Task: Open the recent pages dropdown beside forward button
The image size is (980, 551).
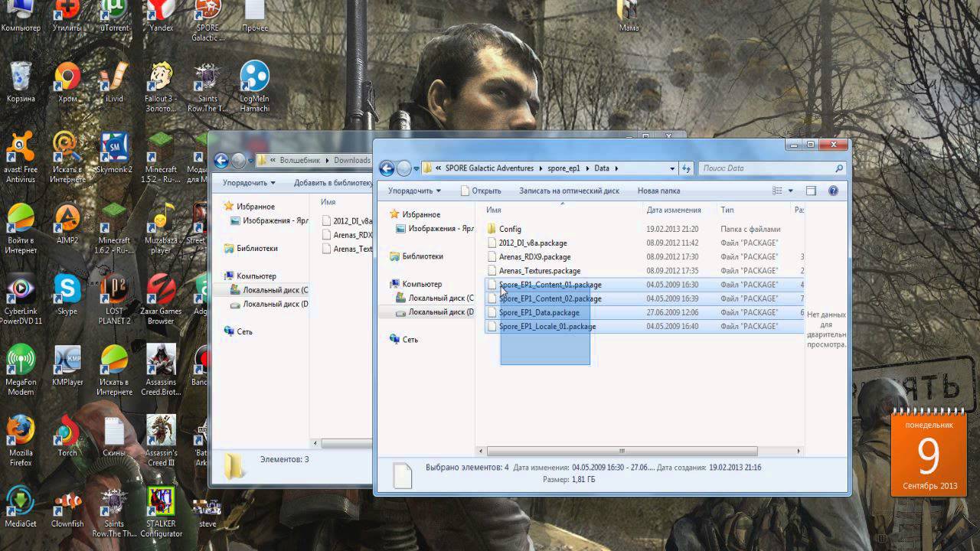Action: click(x=416, y=168)
